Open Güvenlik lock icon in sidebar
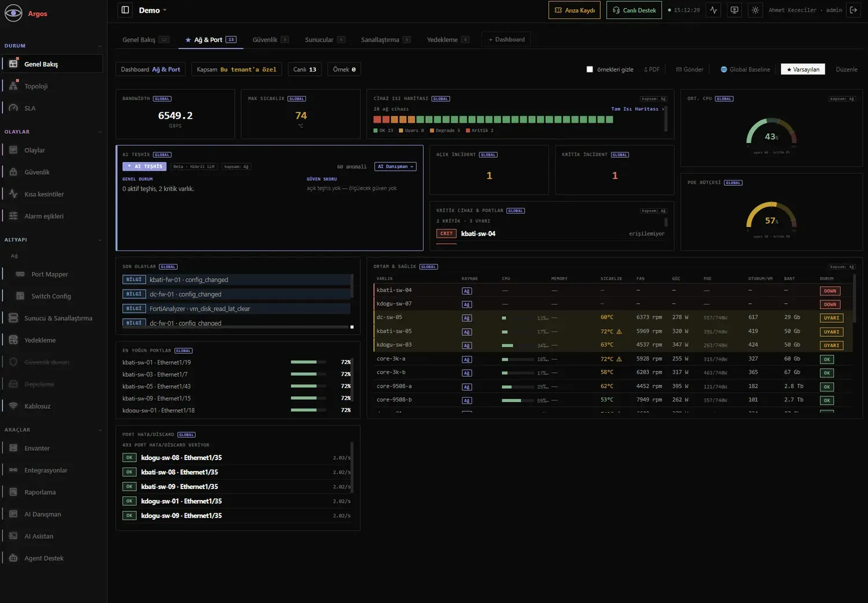This screenshot has width=868, height=603. (x=13, y=172)
